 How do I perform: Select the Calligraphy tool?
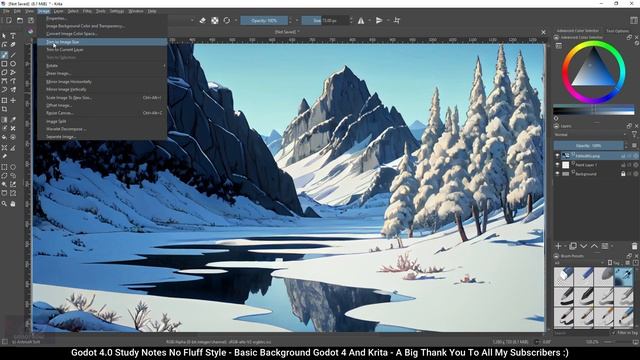(x=13, y=44)
